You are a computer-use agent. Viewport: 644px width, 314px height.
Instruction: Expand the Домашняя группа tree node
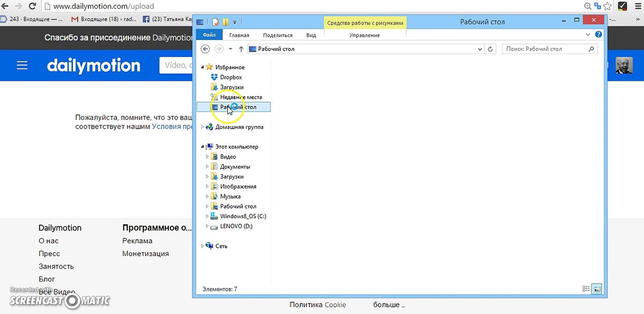click(202, 127)
